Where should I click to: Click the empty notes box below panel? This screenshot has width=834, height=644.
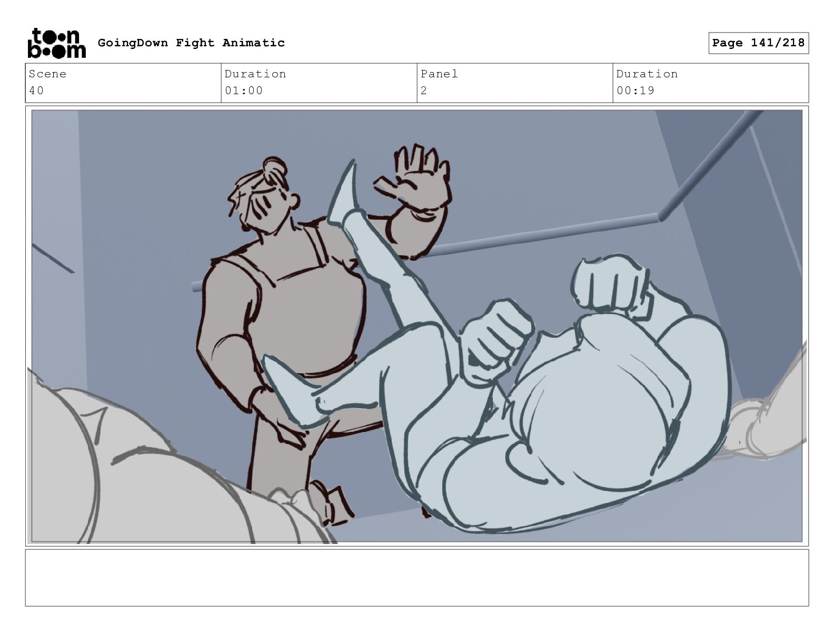417,578
